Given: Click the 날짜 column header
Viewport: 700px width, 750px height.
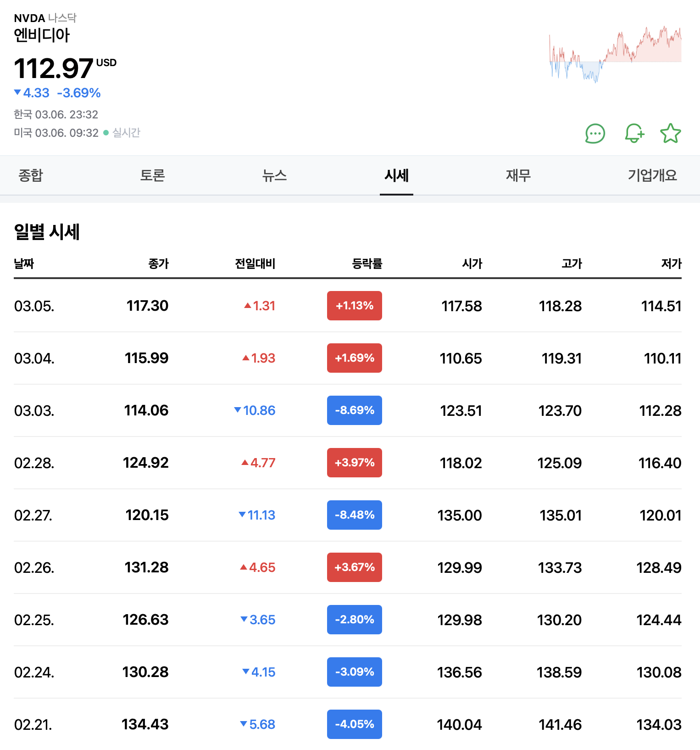Looking at the screenshot, I should click(x=24, y=264).
